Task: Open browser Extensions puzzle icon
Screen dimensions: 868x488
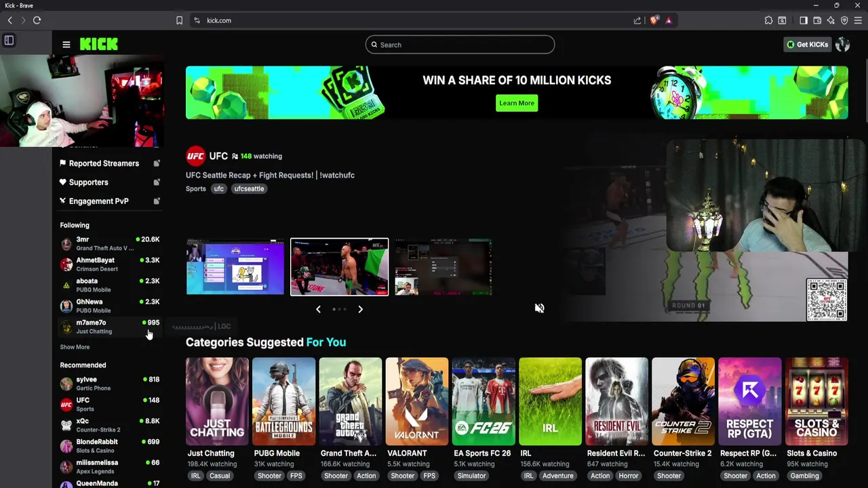Action: tap(768, 20)
